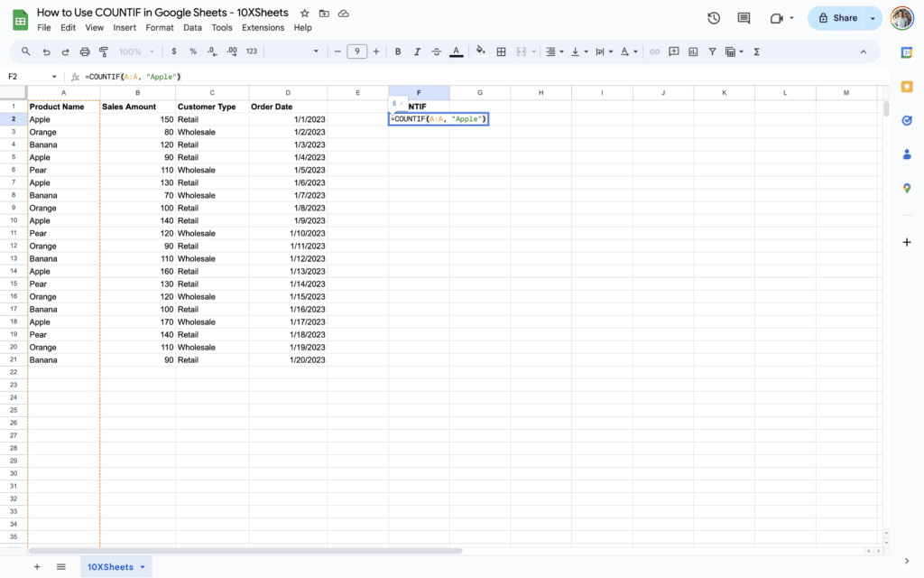Open the zoom level dropdown
This screenshot has width=924, height=578.
click(134, 51)
